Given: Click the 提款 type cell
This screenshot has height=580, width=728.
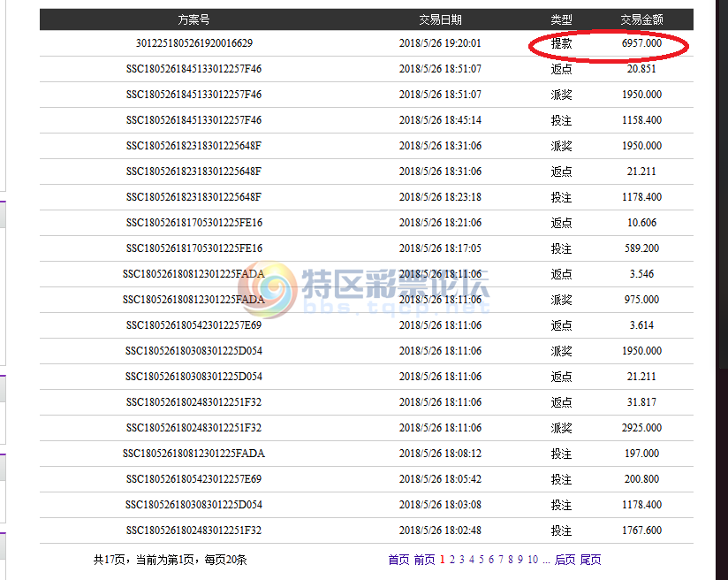Looking at the screenshot, I should click(x=561, y=43).
